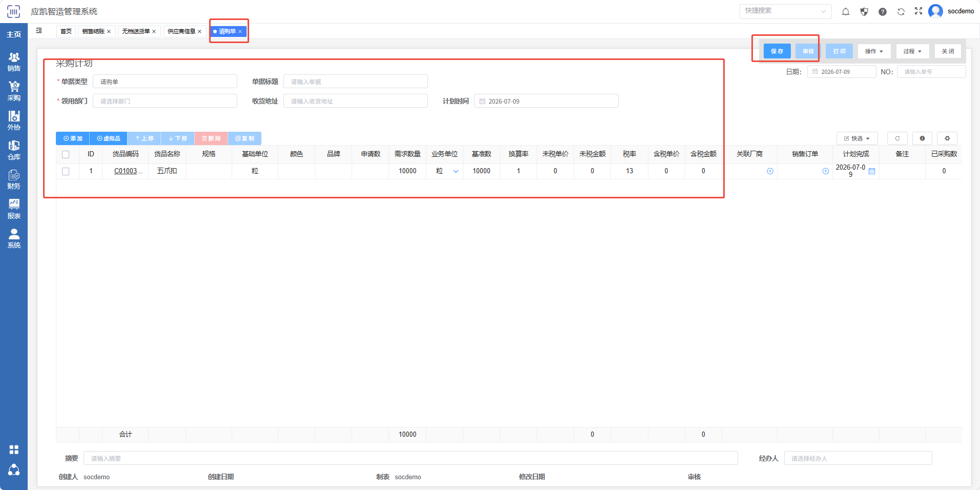Image resolution: width=980 pixels, height=490 pixels.
Task: Open the 日期 date field
Action: pos(842,72)
